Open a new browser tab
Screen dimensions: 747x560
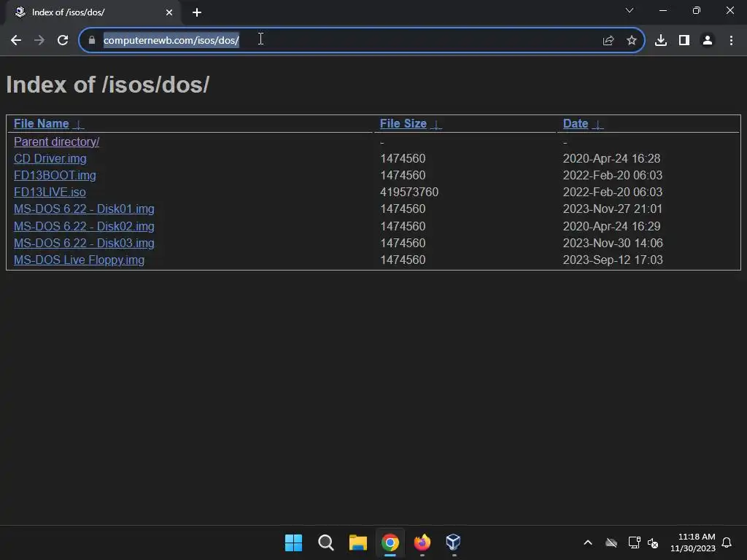click(x=197, y=12)
